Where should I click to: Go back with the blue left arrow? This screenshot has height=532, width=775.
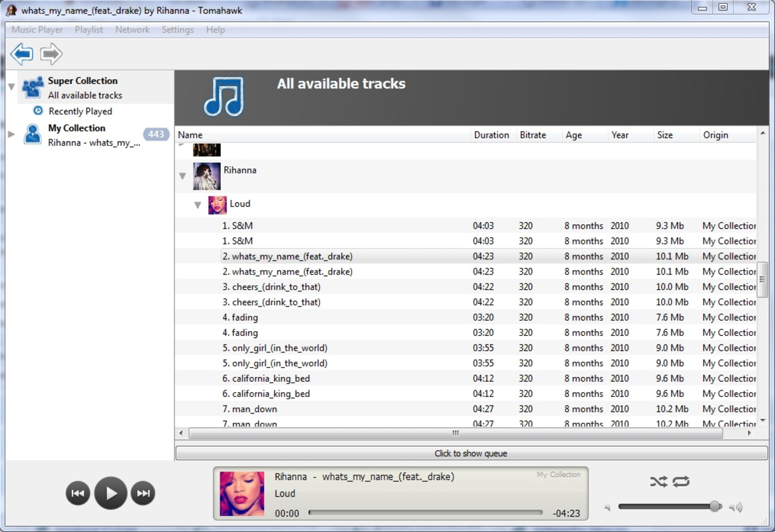(22, 53)
